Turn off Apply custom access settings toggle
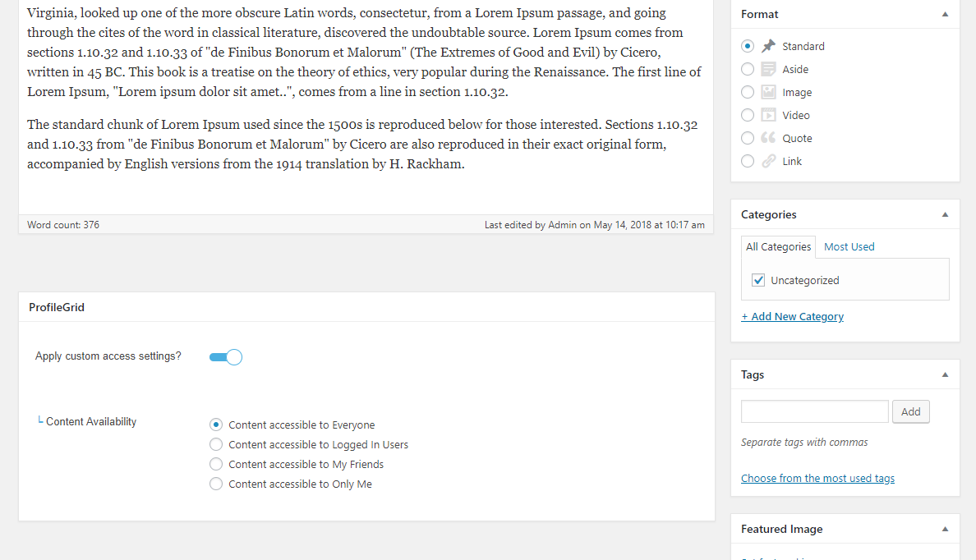 (226, 357)
